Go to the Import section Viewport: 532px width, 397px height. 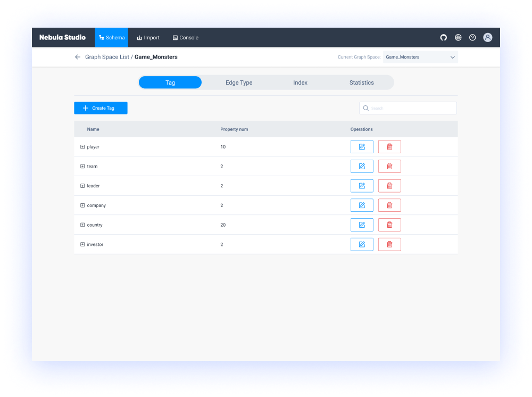(148, 37)
